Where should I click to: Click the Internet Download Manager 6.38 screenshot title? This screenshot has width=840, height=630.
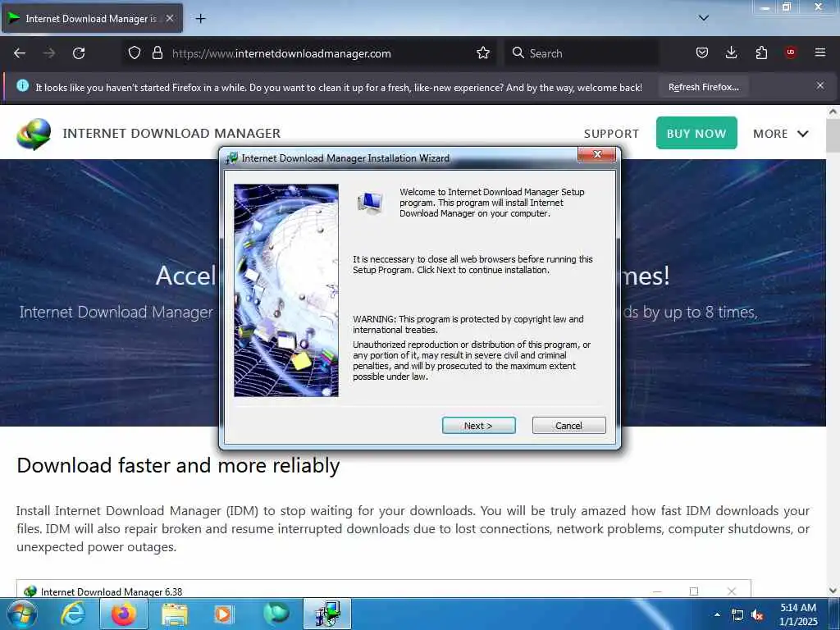click(112, 591)
